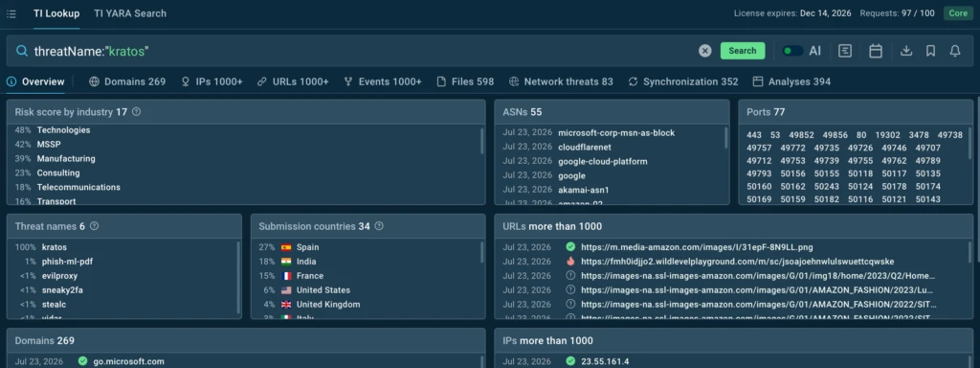
Task: Click help icon beside Submission countries
Action: [x=379, y=226]
